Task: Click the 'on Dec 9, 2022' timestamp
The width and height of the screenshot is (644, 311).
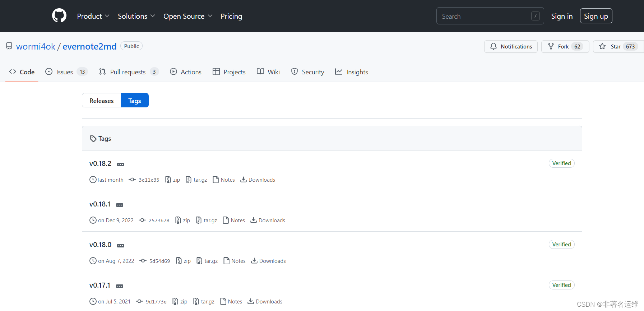Action: pos(116,221)
